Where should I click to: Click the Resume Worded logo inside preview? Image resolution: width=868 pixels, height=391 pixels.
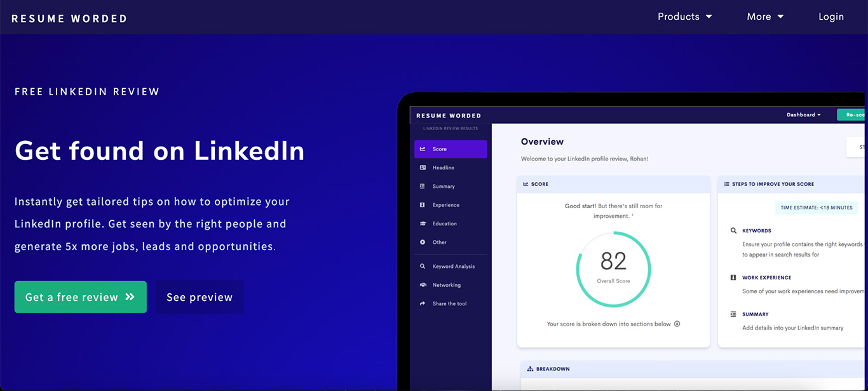[x=449, y=116]
